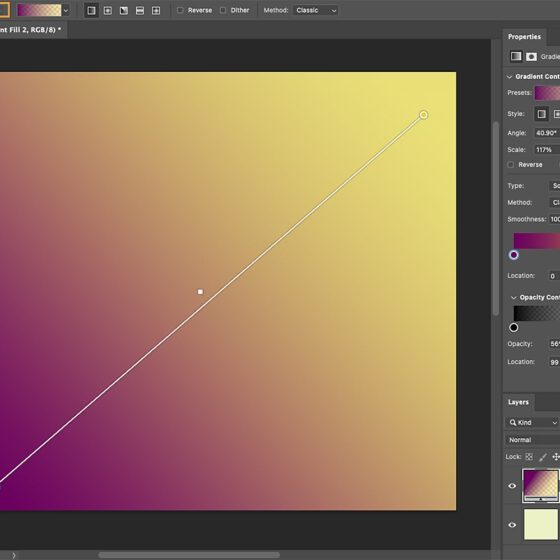Select Diamond Gradient in the options bar
The image size is (560, 560).
156,11
